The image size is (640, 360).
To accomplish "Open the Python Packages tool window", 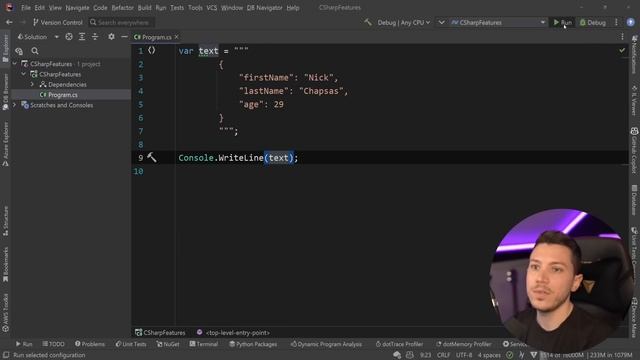I will click(x=253, y=344).
